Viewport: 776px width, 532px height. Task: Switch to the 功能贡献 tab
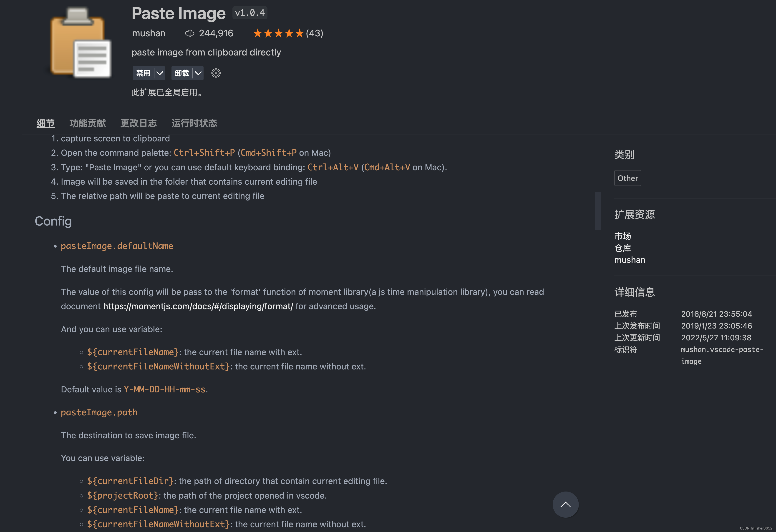88,123
